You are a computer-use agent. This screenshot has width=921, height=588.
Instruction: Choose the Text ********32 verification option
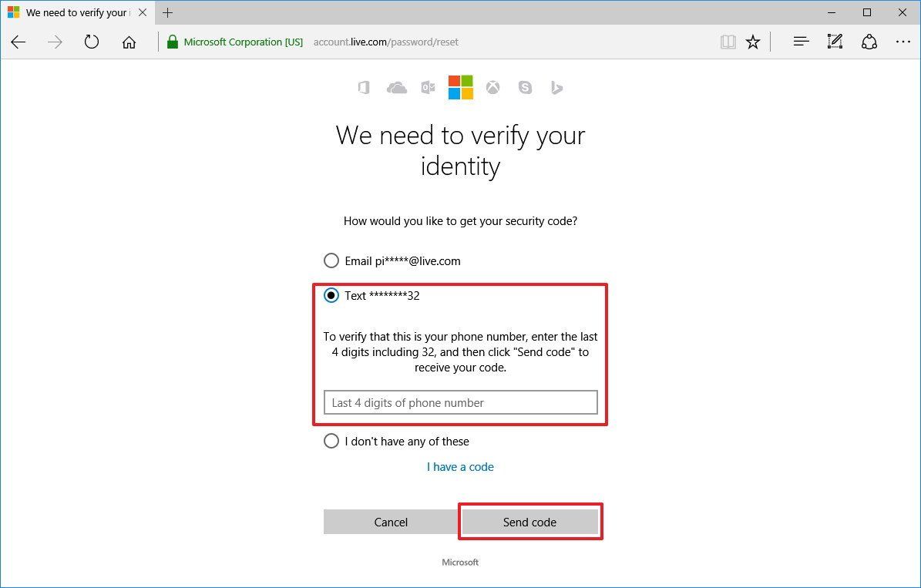[331, 295]
